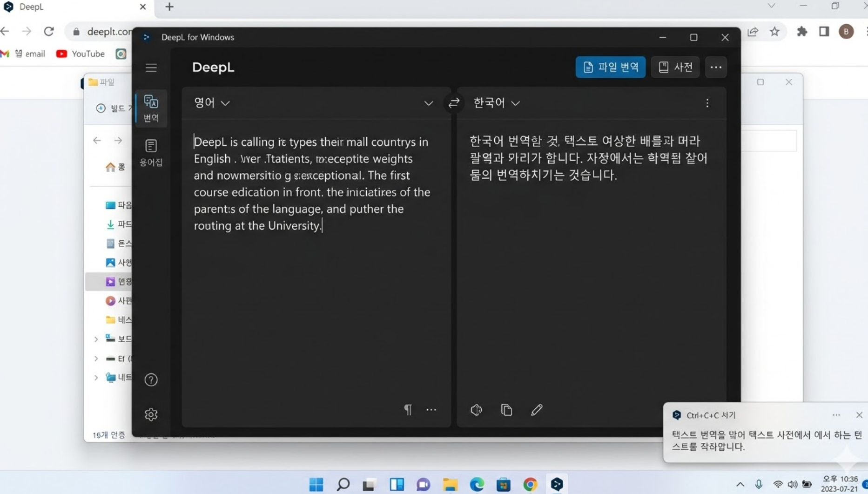Open the YouTube bookmark
Screen dimensions: 868x494
80,54
